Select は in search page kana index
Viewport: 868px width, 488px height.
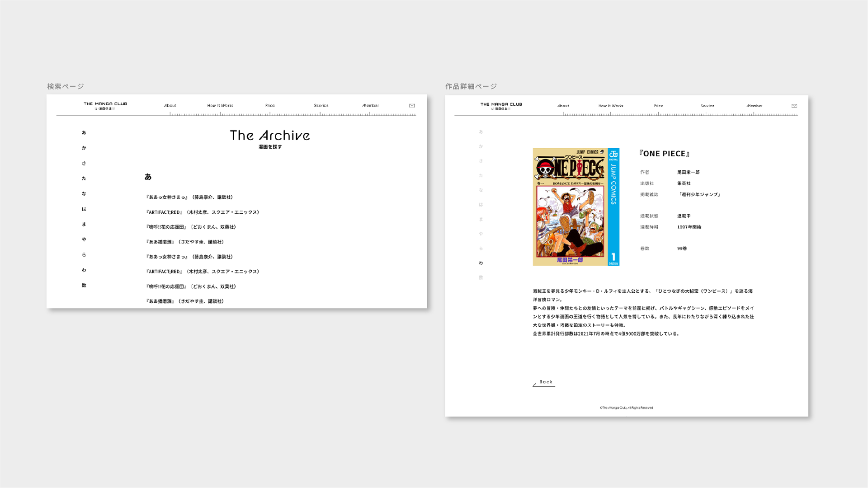84,209
